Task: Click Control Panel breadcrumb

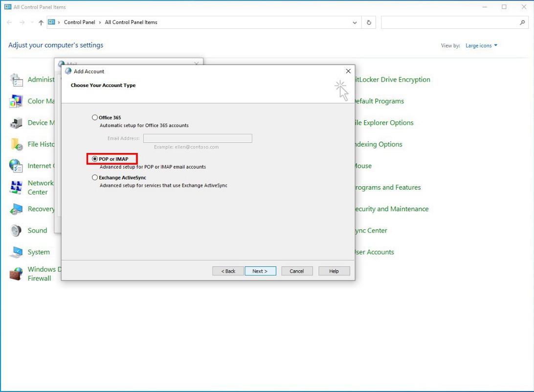Action: point(79,22)
